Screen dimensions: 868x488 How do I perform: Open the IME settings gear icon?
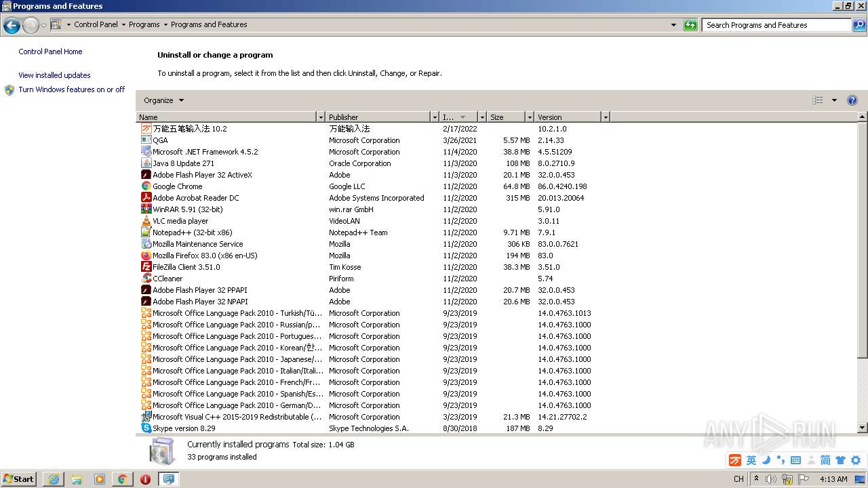(857, 460)
